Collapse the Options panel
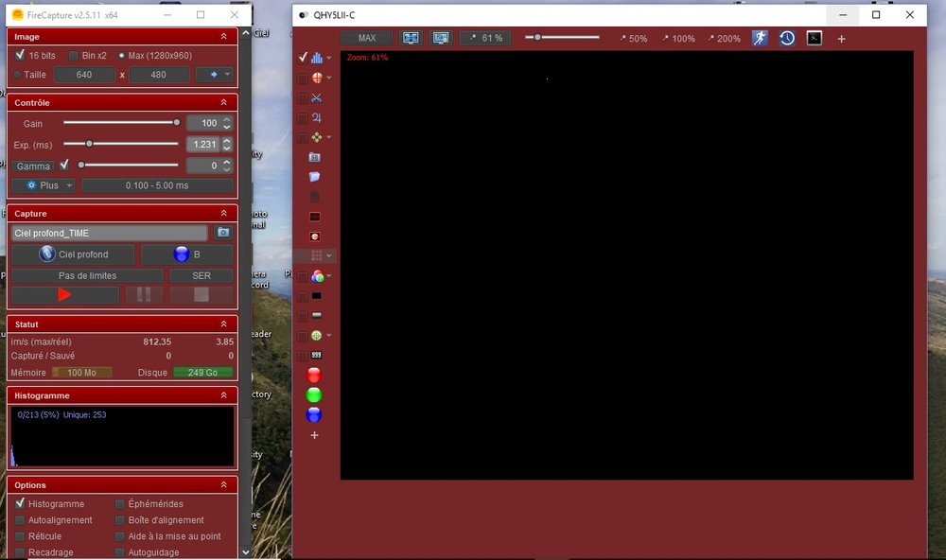This screenshot has width=946, height=560. point(224,484)
